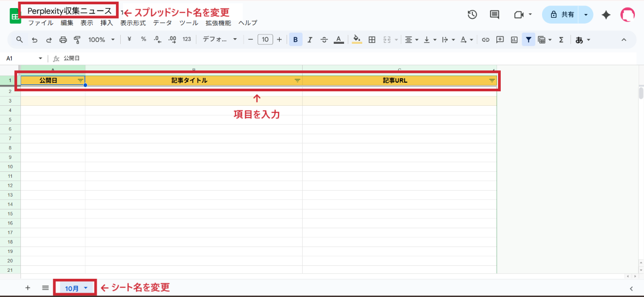Click the insert link icon
This screenshot has width=644, height=297.
coord(486,40)
